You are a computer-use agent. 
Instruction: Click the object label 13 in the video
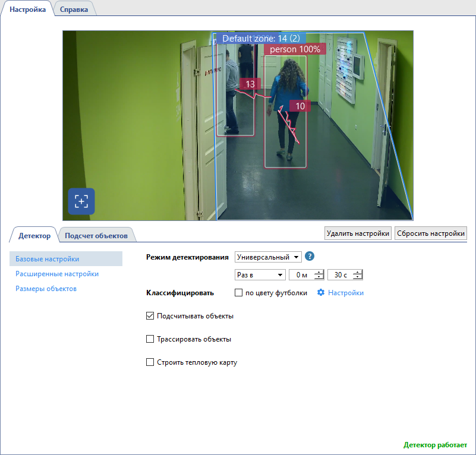pos(250,84)
